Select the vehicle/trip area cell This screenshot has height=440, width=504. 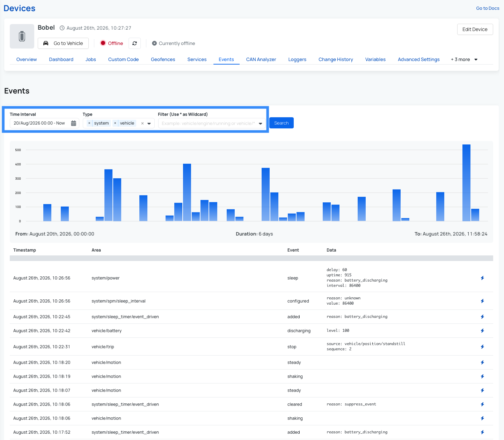click(103, 347)
